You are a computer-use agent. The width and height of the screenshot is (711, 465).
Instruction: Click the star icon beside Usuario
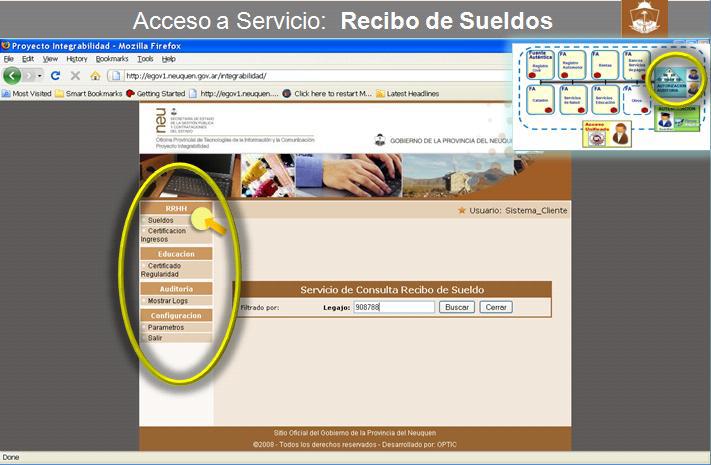(461, 211)
